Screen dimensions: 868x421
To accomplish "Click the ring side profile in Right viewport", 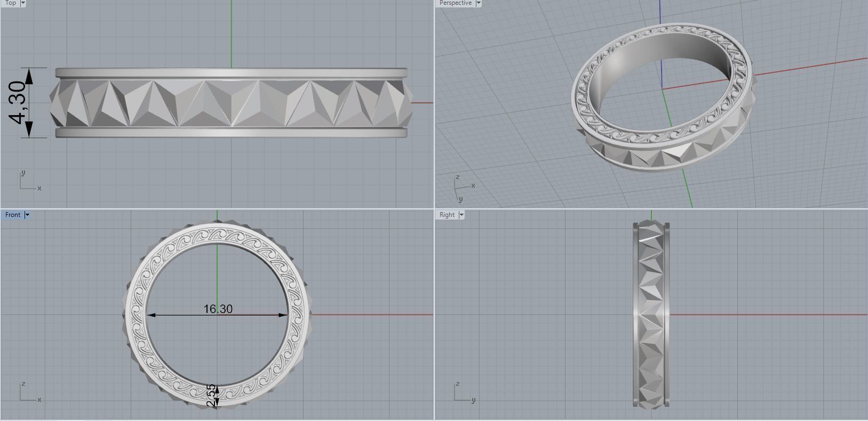I will 651,314.
